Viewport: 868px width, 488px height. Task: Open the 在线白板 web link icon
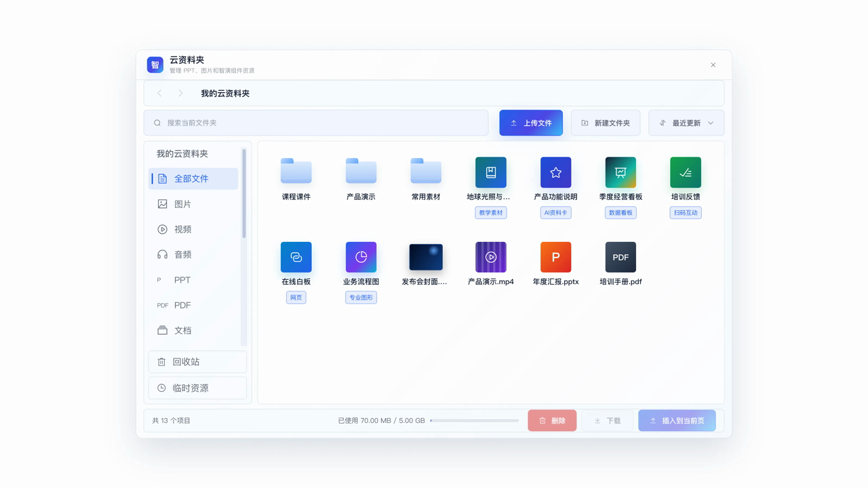point(296,257)
